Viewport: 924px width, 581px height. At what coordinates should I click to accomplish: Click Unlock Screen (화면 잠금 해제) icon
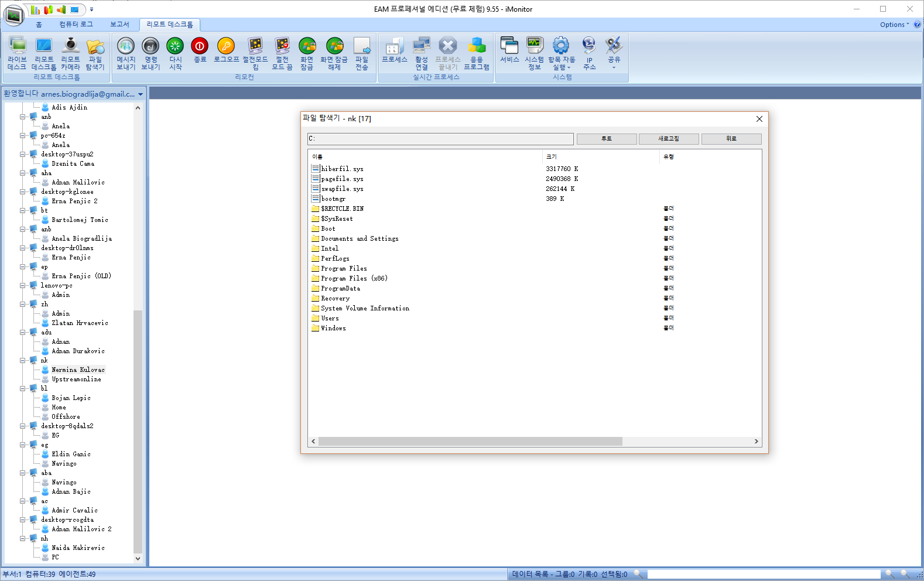334,53
